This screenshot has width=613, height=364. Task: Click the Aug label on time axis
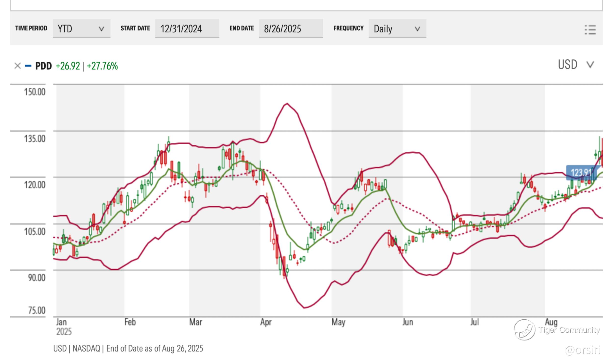coord(551,322)
